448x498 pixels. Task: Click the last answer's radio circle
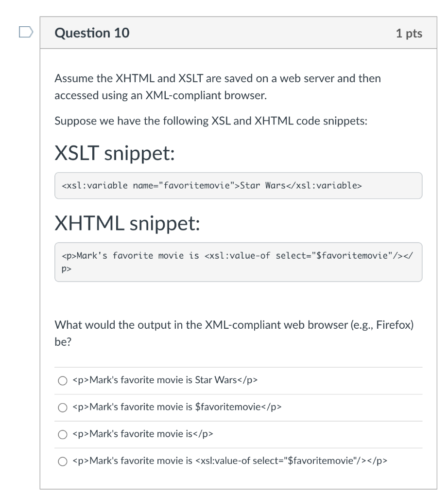[x=62, y=461]
